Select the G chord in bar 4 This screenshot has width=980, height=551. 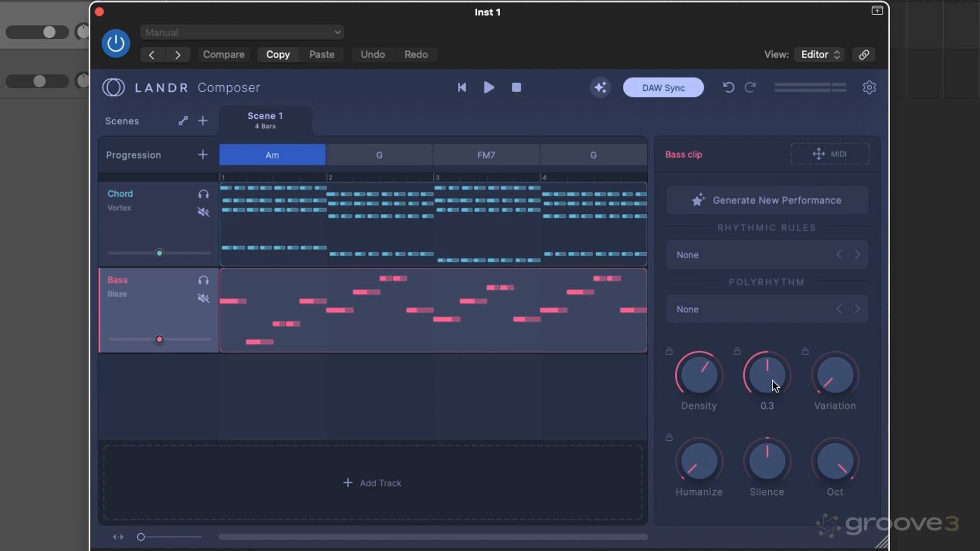(593, 155)
